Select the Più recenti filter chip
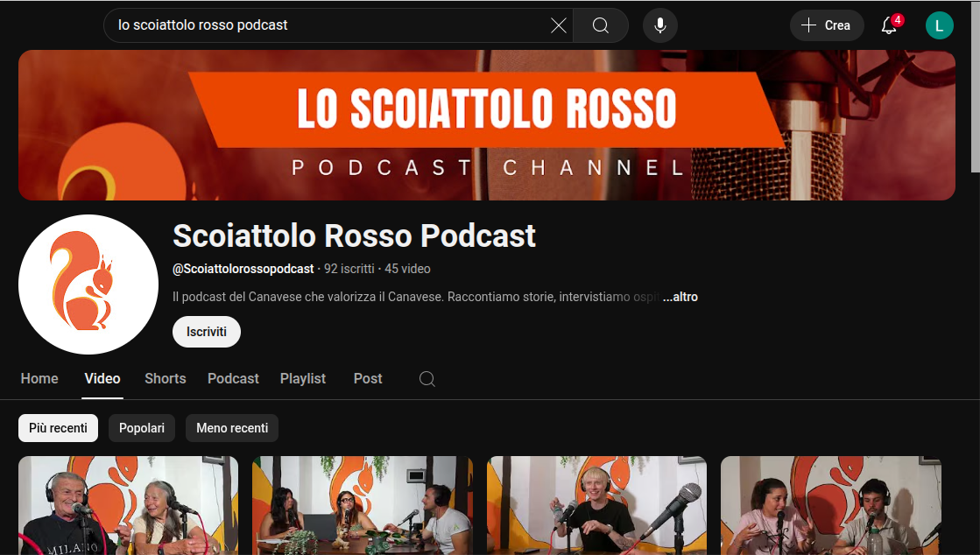 click(58, 428)
